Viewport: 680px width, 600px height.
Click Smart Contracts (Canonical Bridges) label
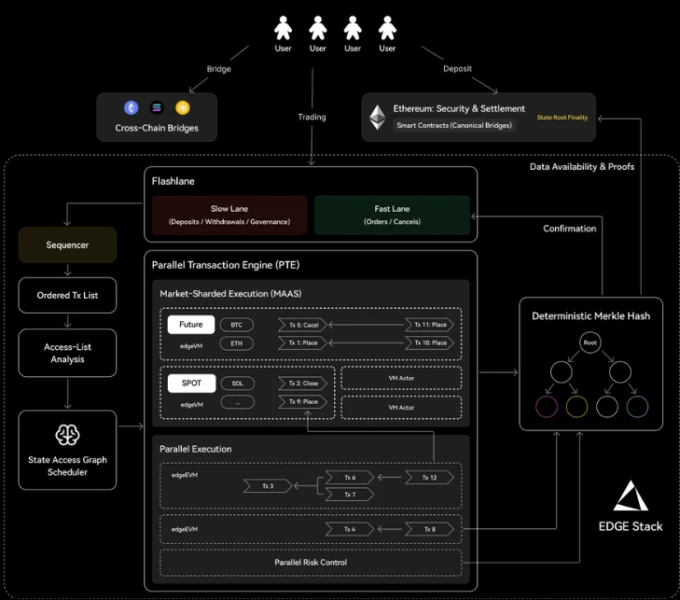pos(454,125)
